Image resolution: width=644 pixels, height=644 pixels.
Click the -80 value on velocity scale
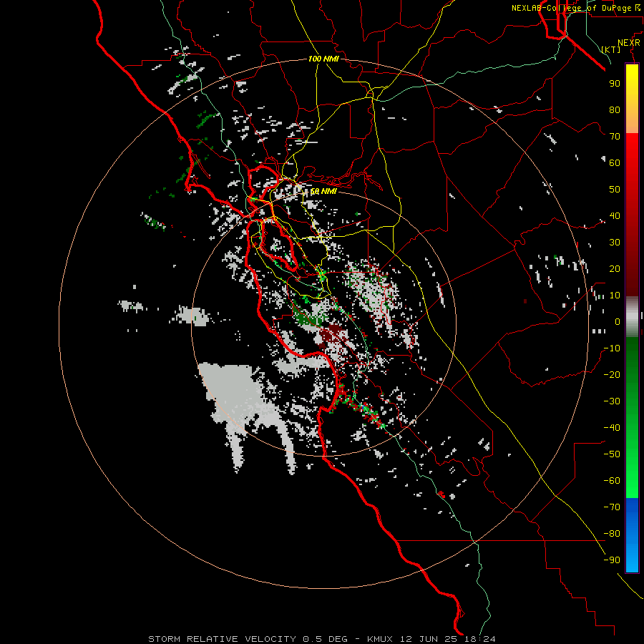[x=612, y=534]
